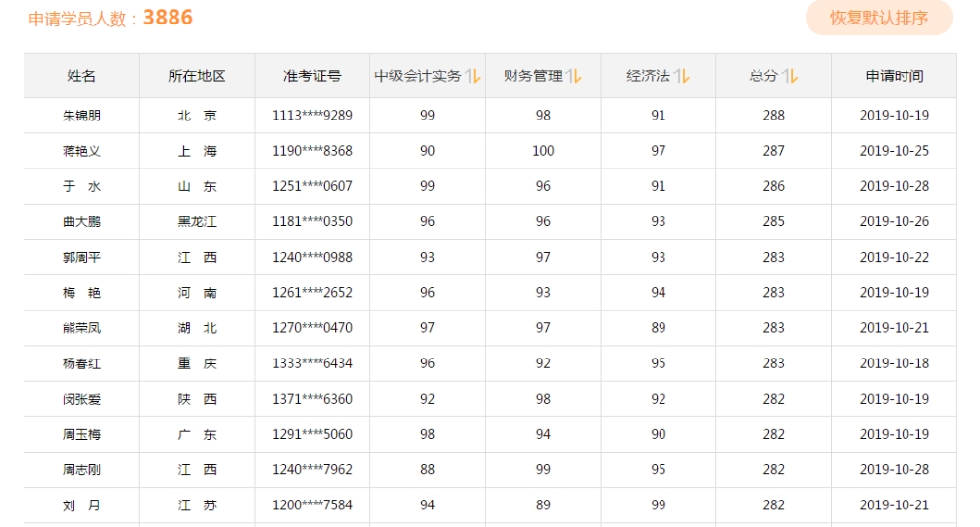This screenshot has width=980, height=527.
Task: Click date 2019-10-18
Action: click(895, 363)
